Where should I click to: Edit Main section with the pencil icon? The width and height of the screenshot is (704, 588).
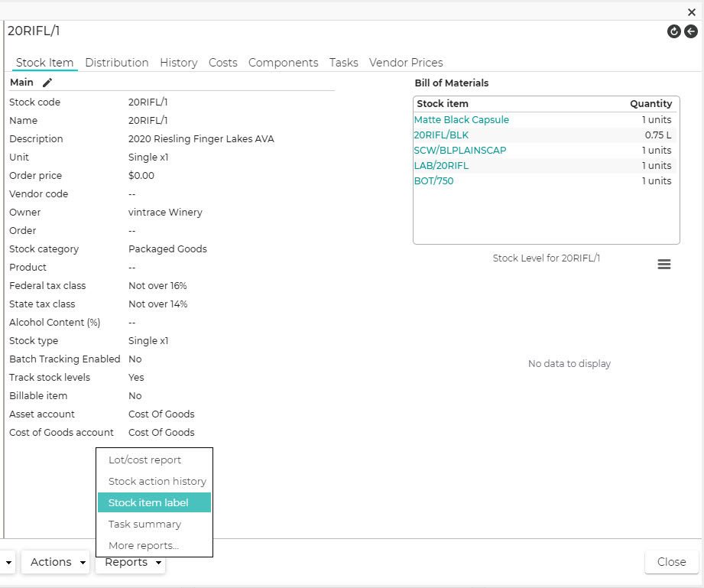point(47,83)
